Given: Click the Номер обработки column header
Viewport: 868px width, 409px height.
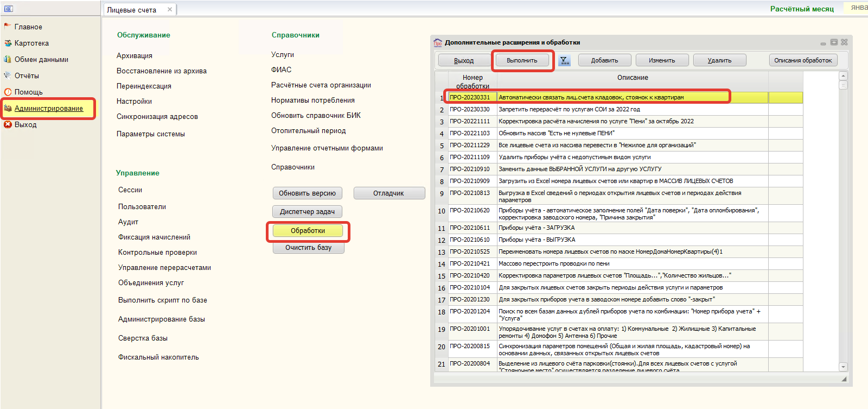Looking at the screenshot, I should 473,81.
